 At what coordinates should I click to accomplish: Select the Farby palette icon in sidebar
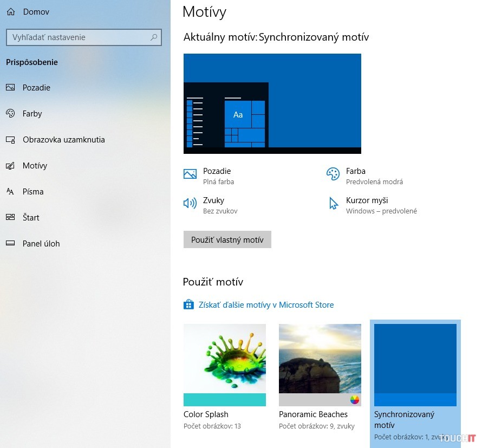10,114
